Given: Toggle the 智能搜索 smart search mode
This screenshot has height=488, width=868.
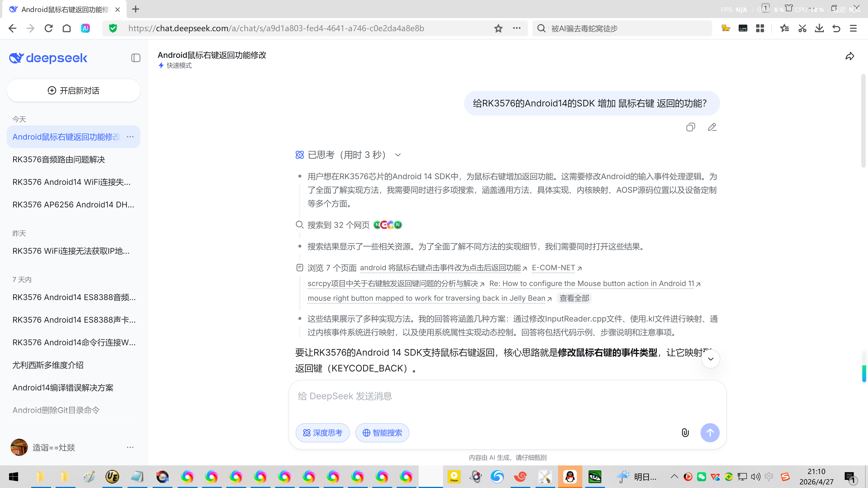Looking at the screenshot, I should [382, 433].
